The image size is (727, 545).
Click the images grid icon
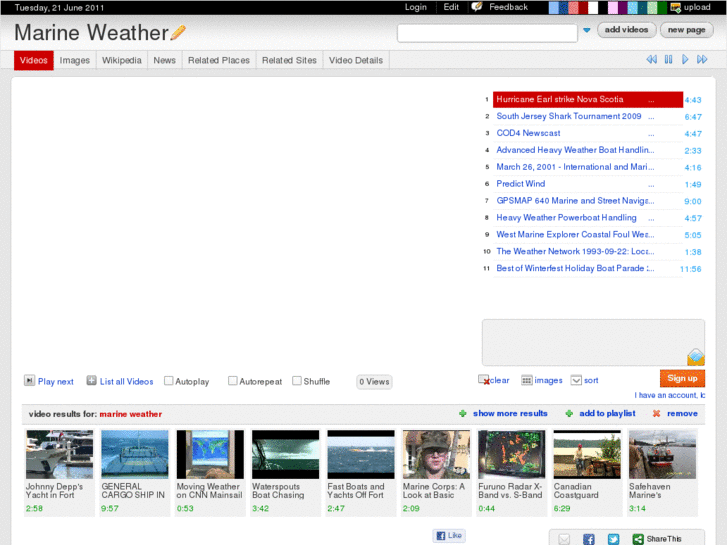(x=527, y=380)
